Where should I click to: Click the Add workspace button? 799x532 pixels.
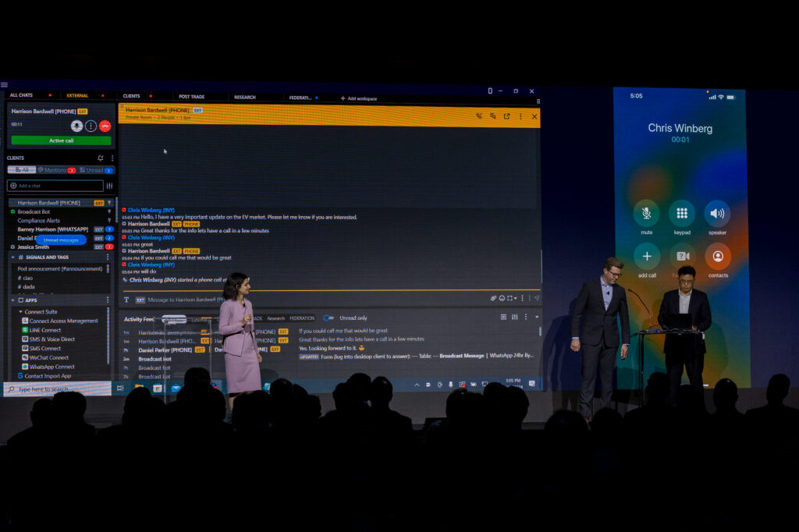[x=358, y=98]
